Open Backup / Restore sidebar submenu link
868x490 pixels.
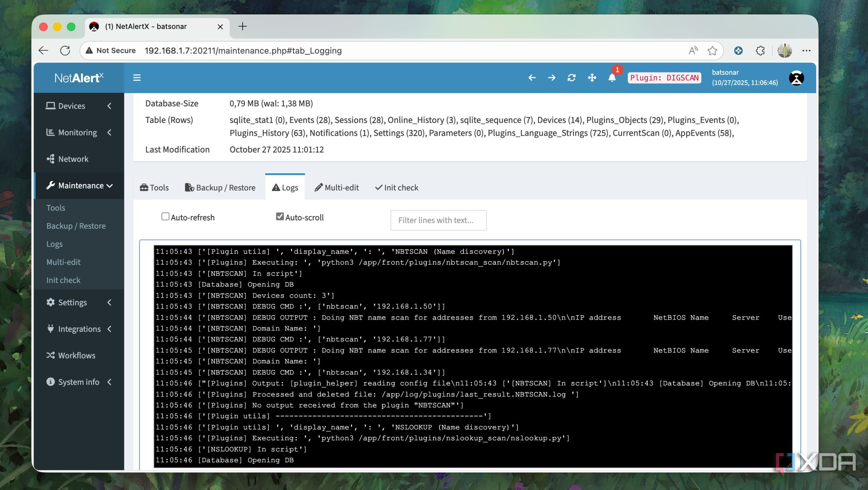76,226
